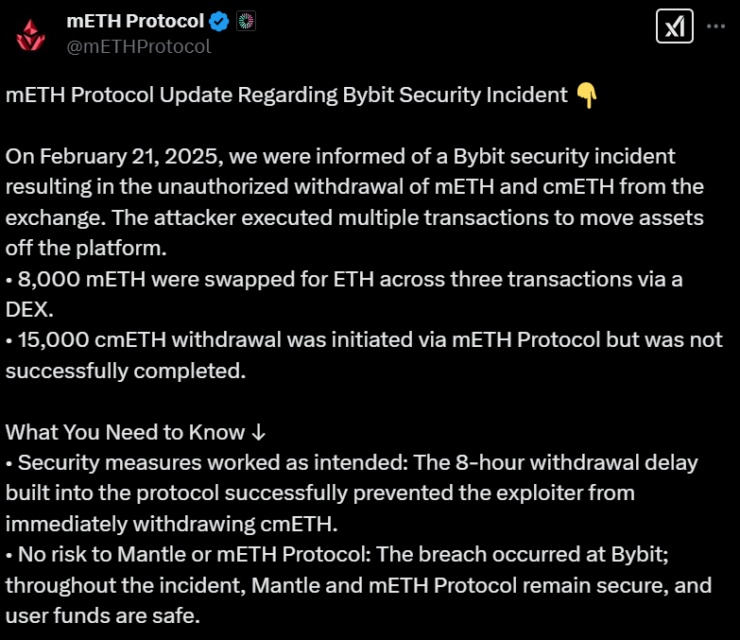The height and width of the screenshot is (640, 740).
Task: Open the three-dot more options menu
Action: [715, 26]
